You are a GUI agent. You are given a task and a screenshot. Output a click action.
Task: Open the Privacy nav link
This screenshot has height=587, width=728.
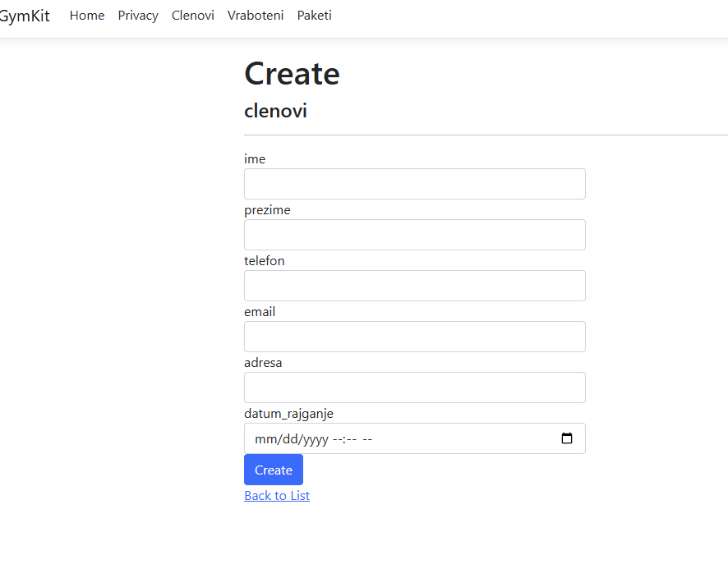(x=138, y=16)
